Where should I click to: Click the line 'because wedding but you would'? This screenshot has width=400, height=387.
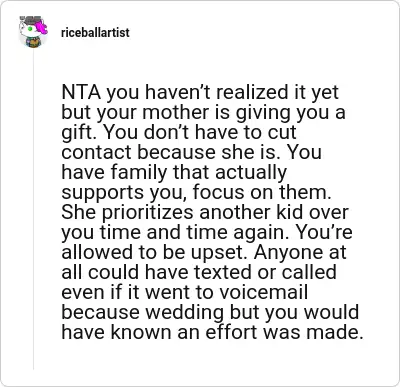point(210,312)
